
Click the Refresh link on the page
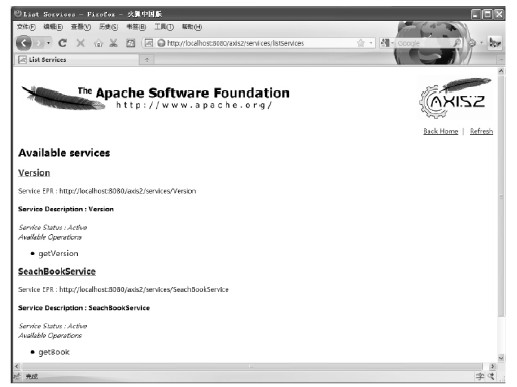(x=481, y=131)
